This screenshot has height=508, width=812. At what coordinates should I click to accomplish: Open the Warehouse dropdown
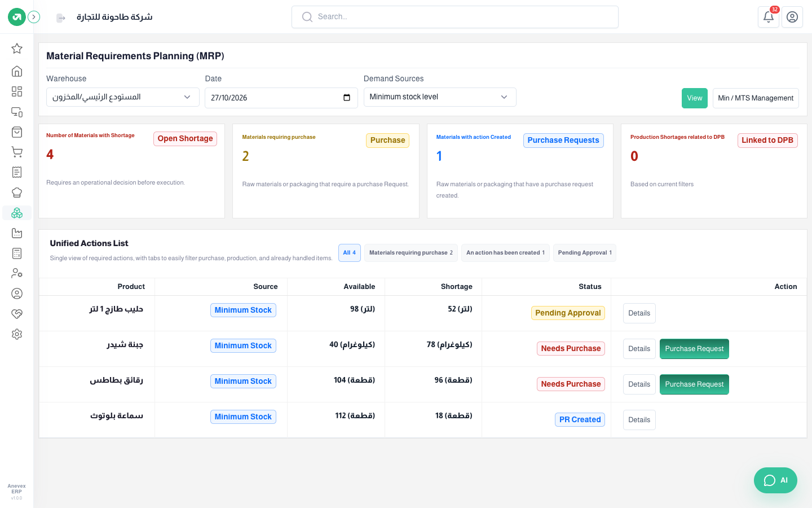point(123,97)
